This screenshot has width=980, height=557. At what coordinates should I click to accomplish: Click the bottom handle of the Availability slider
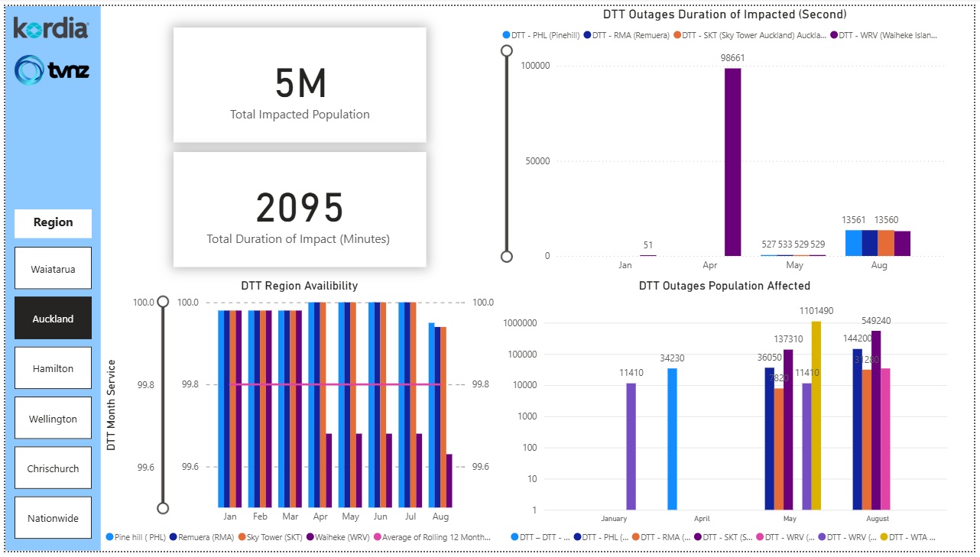tap(162, 507)
